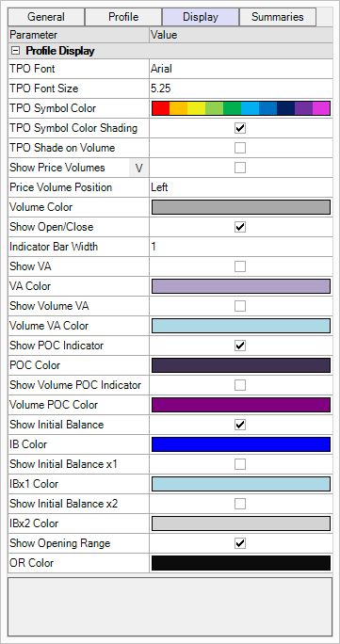
Task: Change the gray Volume Color swatch
Action: click(x=241, y=207)
